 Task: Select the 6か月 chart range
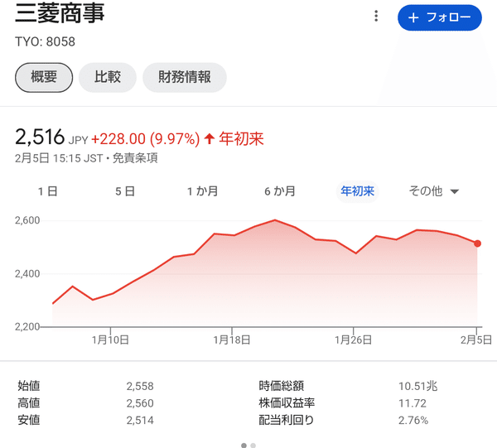(280, 191)
